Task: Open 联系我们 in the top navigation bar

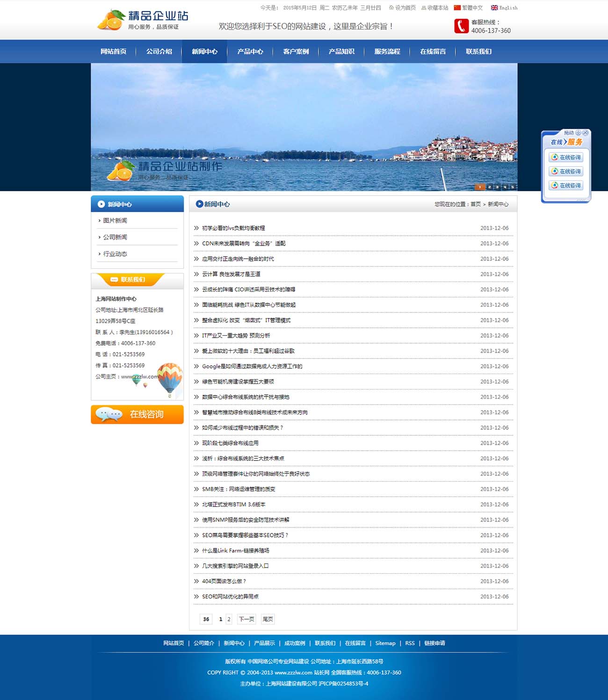Action: coord(478,51)
